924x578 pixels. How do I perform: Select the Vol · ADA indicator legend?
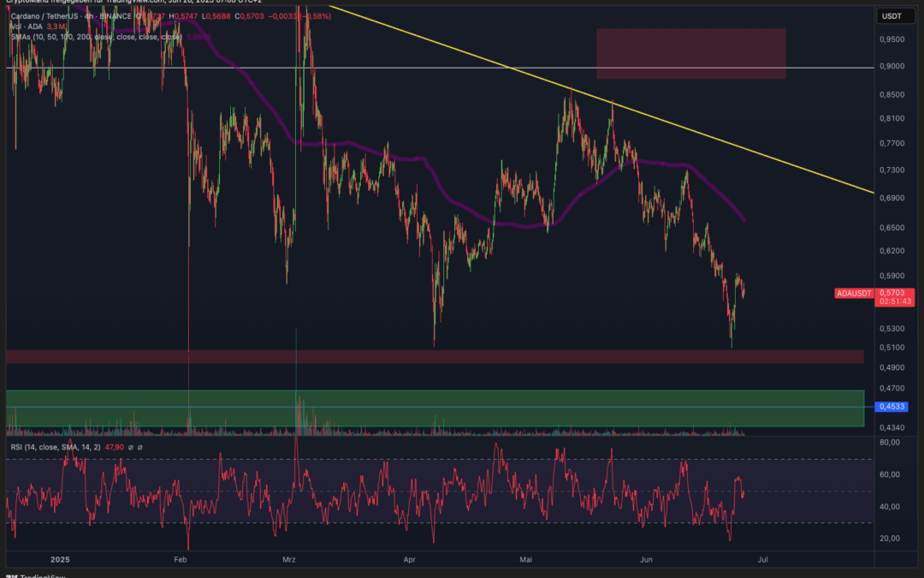[27, 27]
